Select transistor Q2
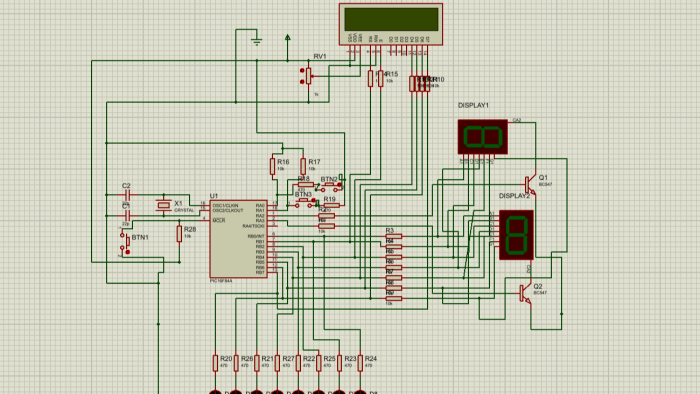Image resolution: width=700 pixels, height=394 pixels. coord(525,294)
